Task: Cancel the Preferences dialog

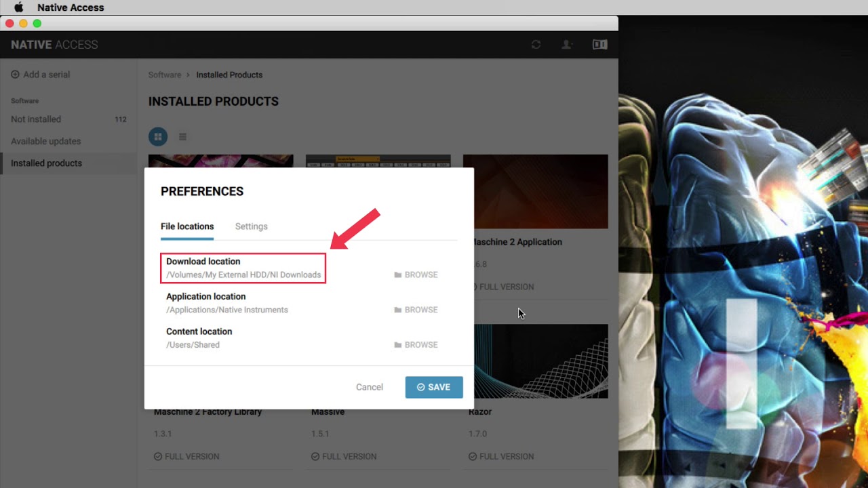Action: (x=370, y=387)
